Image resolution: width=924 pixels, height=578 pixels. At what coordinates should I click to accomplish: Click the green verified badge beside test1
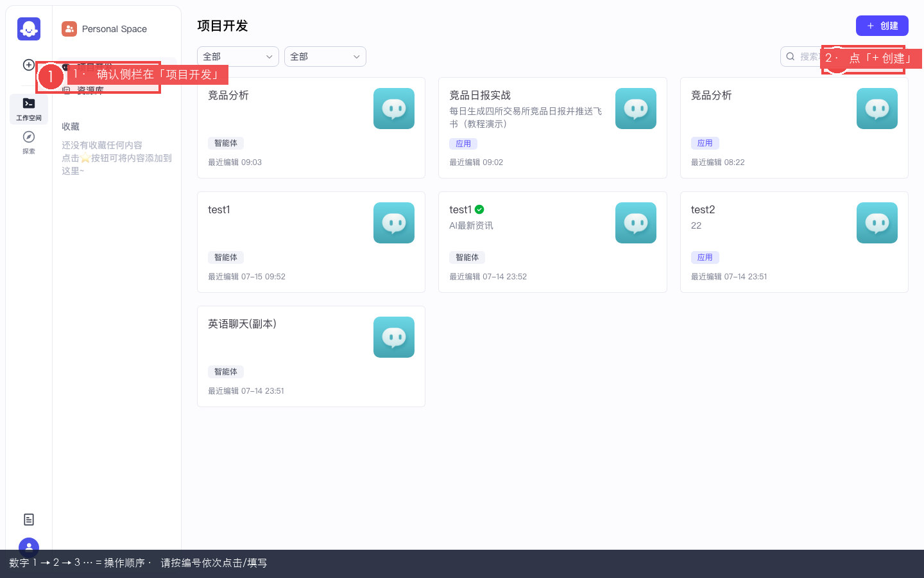(479, 209)
